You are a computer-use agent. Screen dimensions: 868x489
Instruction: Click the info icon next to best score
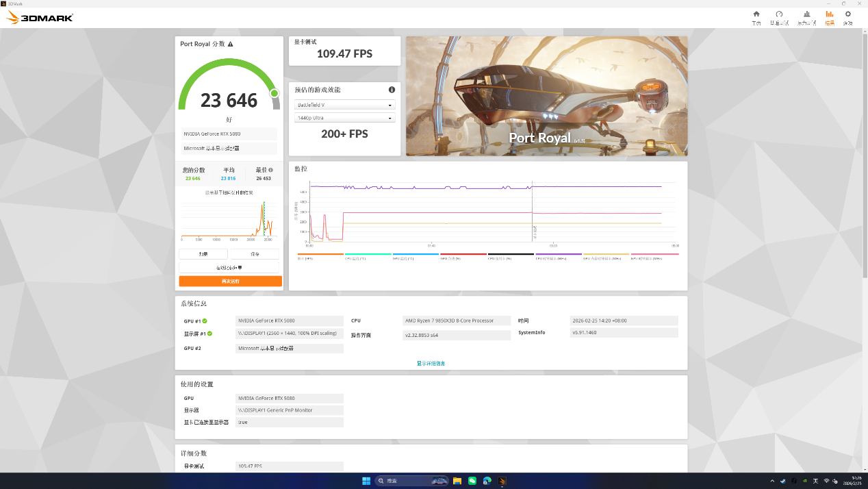tap(270, 170)
